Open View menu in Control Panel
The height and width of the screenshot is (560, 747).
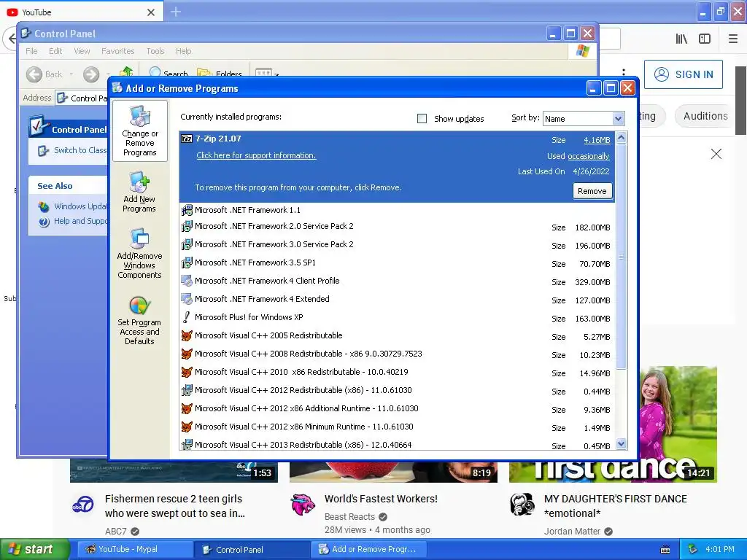point(82,51)
